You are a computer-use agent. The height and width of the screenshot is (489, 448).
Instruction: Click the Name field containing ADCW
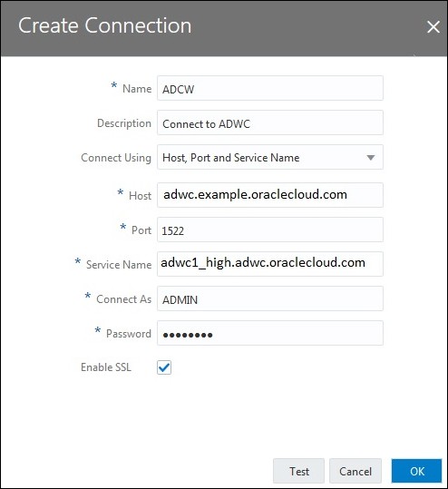point(270,88)
